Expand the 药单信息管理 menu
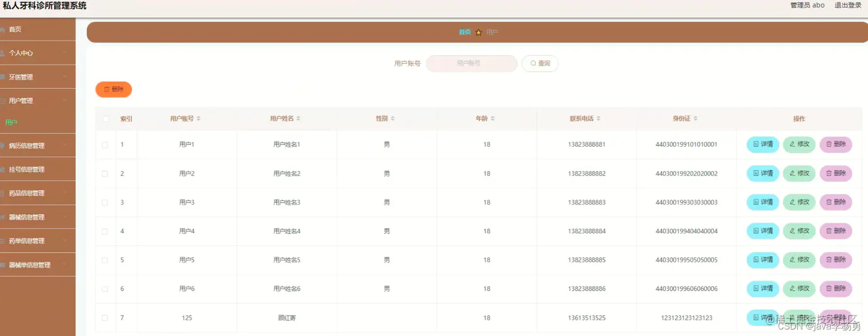This screenshot has width=868, height=336. pos(37,241)
